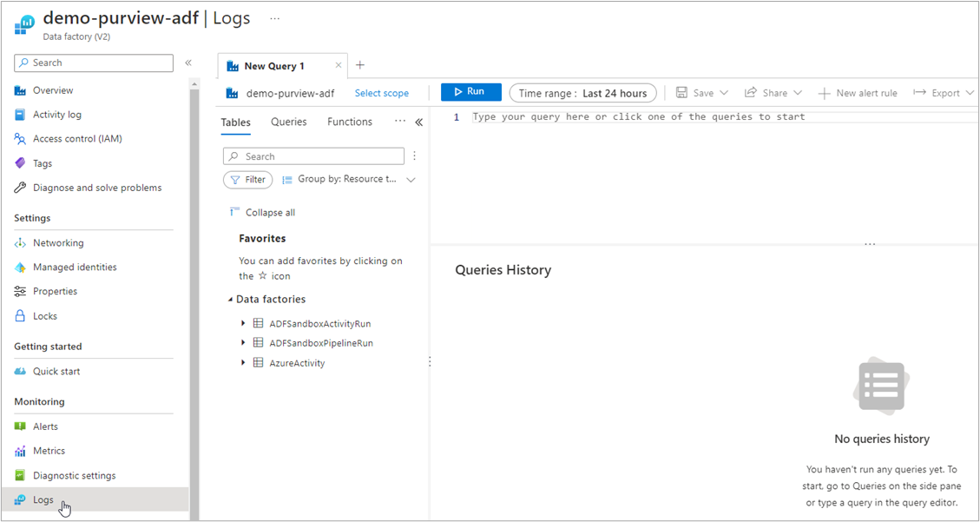Click the Quick start icon
Image resolution: width=980 pixels, height=522 pixels.
20,372
